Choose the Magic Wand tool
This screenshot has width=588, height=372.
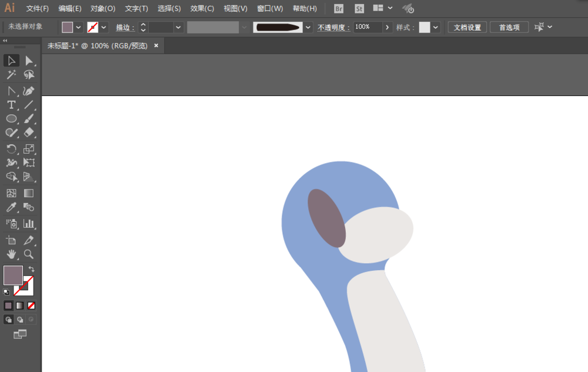pyautogui.click(x=11, y=75)
